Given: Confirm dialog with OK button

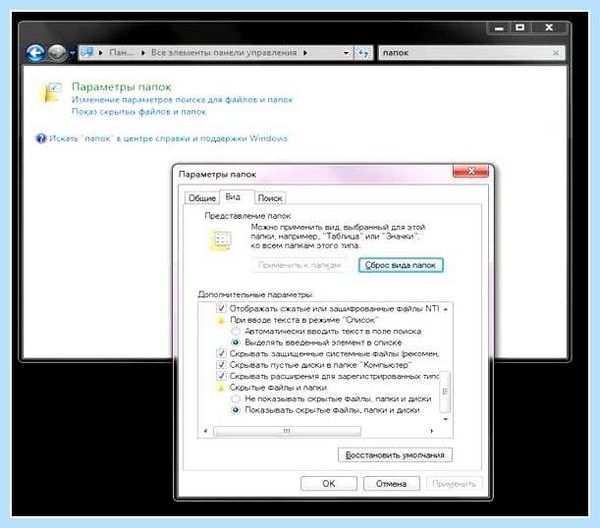Looking at the screenshot, I should pos(329,484).
